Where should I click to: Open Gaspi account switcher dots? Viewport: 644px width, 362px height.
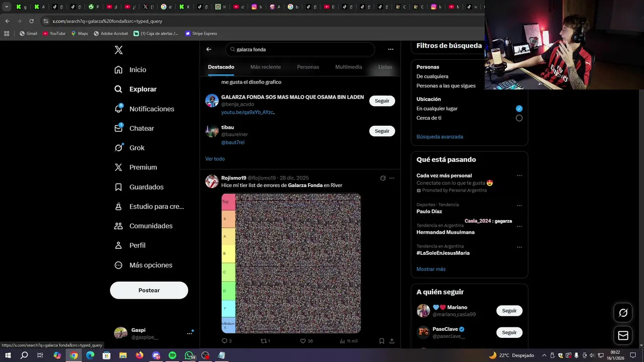(x=190, y=333)
